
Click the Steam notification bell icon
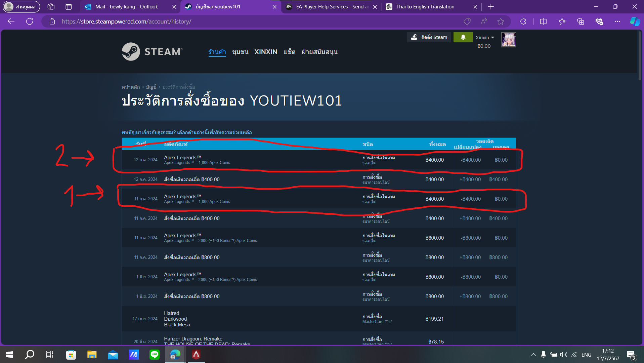[463, 37]
